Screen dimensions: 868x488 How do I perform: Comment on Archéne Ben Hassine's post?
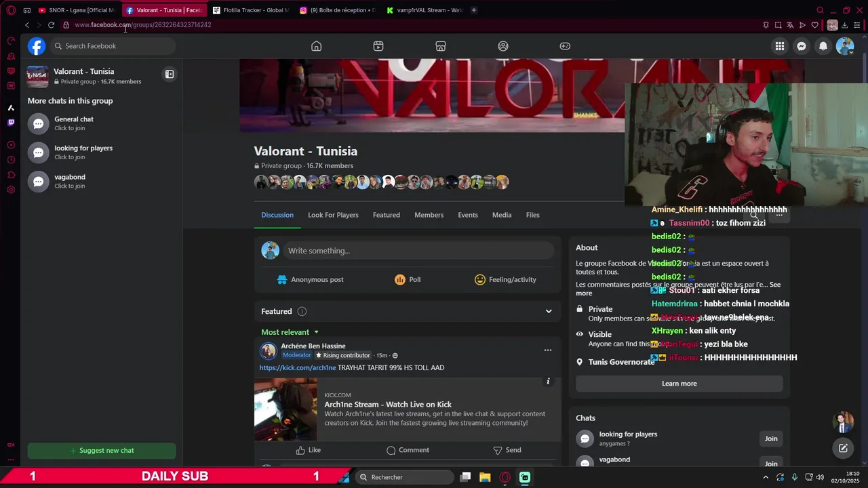408,450
